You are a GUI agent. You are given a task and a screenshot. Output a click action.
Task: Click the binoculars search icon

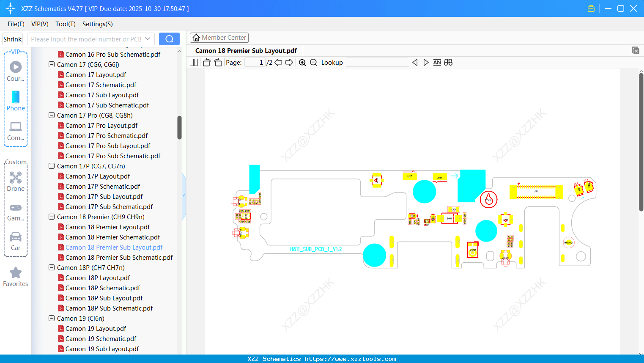(x=448, y=63)
